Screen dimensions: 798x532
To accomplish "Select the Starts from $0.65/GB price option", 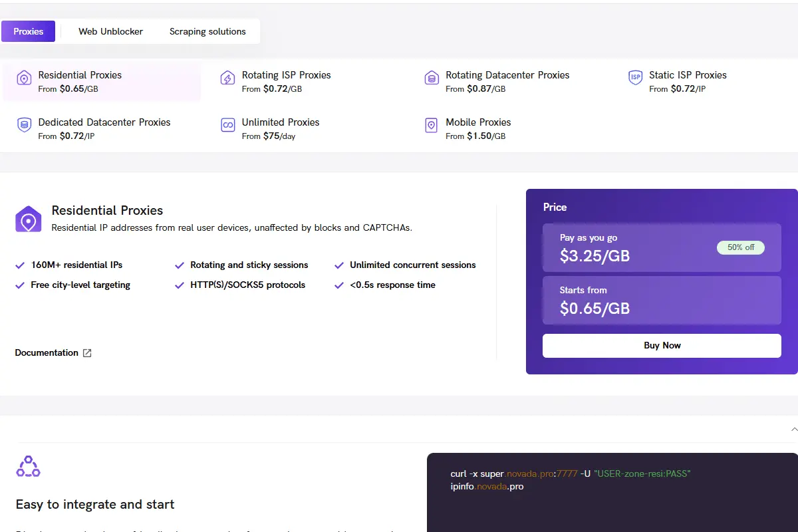I will pyautogui.click(x=662, y=300).
